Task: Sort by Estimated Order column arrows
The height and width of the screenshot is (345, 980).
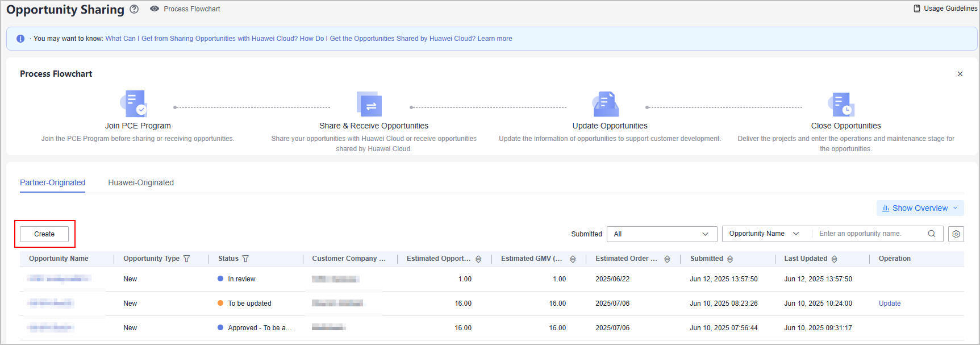Action: tap(667, 259)
